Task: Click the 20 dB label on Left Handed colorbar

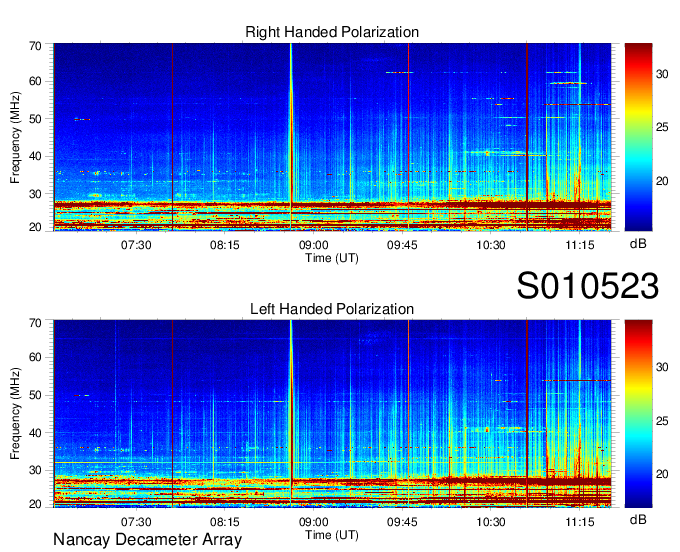Action: [x=662, y=474]
